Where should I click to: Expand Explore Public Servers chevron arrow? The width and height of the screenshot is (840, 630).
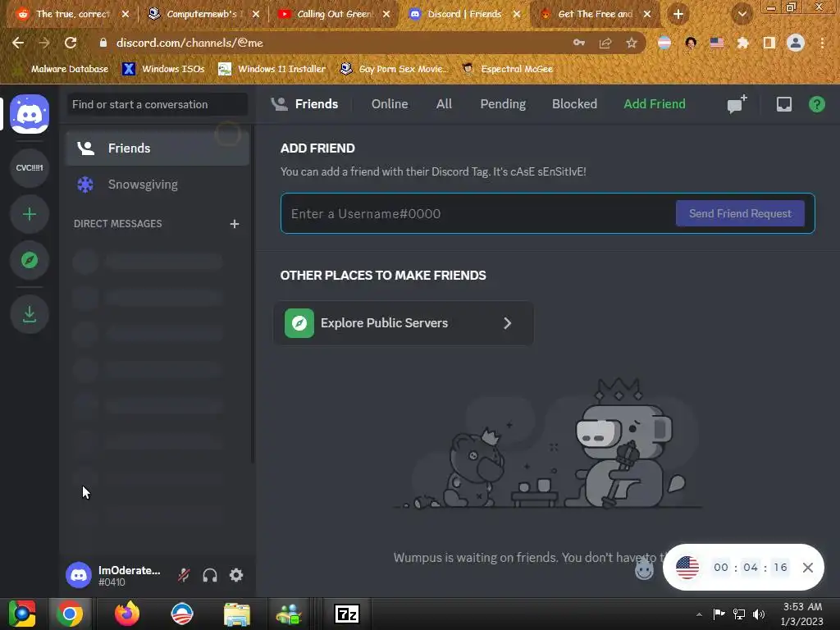[507, 323]
